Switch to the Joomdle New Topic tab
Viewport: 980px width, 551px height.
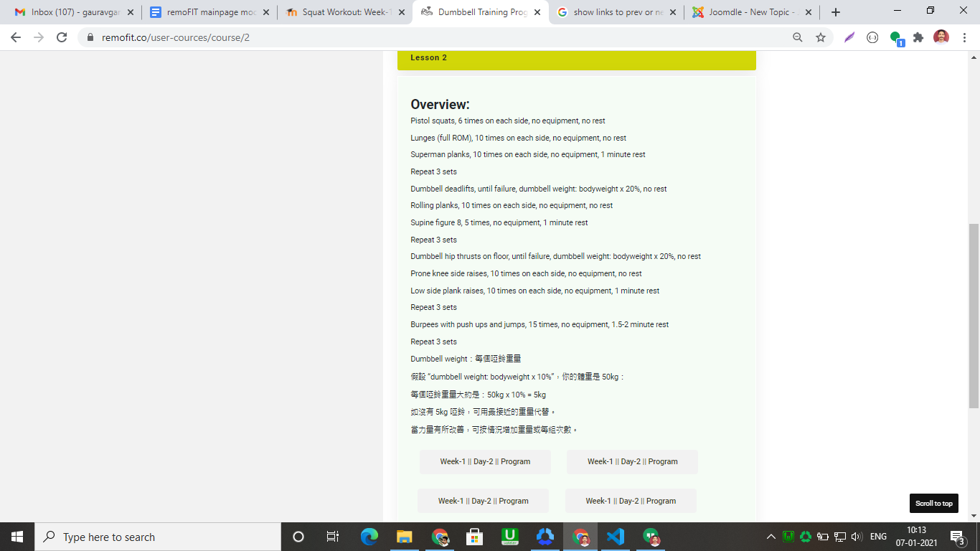[746, 12]
